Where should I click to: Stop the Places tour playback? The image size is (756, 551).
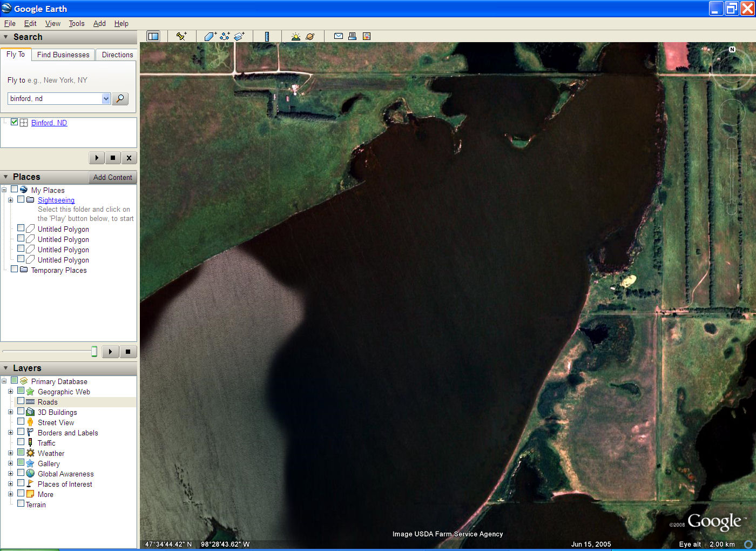click(x=128, y=352)
